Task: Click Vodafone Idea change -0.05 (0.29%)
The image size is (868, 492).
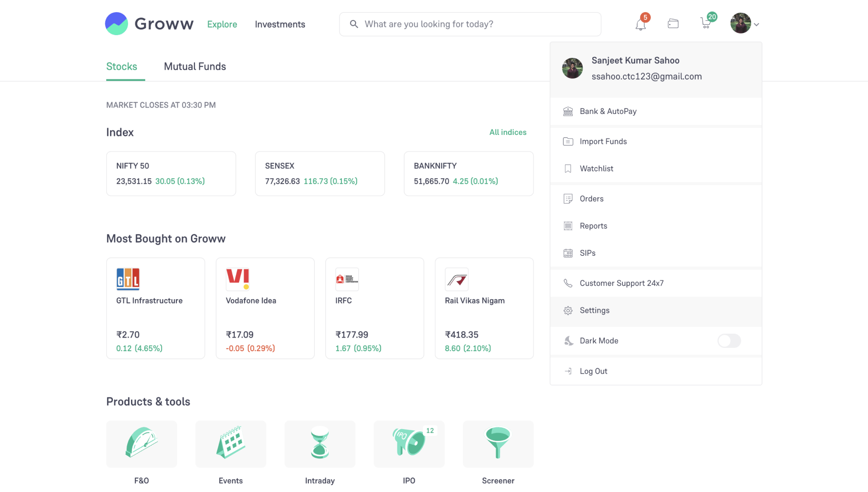Action: point(250,348)
